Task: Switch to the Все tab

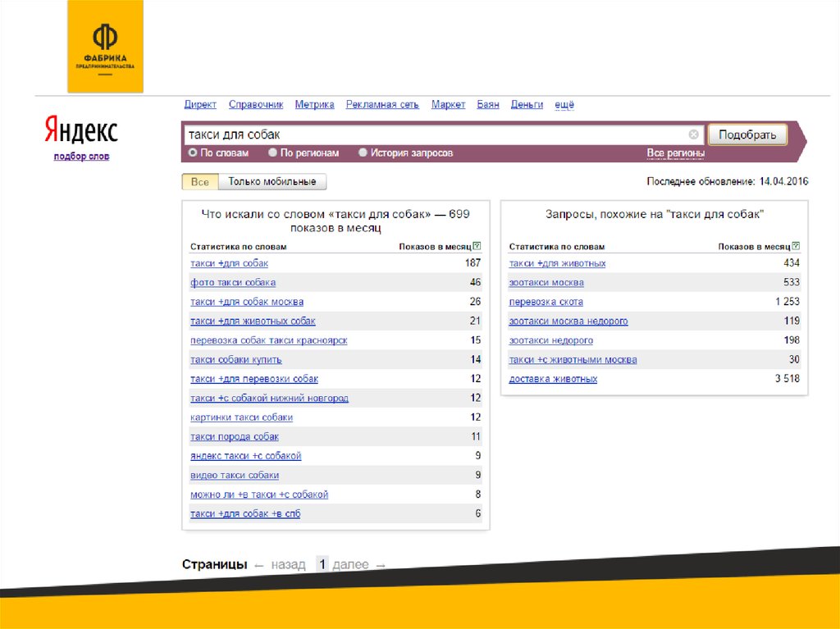Action: (199, 182)
